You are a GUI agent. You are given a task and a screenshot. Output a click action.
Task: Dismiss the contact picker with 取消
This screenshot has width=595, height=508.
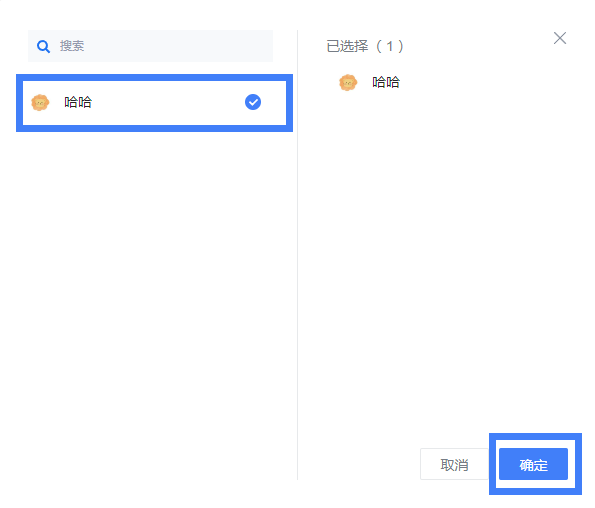tap(454, 464)
